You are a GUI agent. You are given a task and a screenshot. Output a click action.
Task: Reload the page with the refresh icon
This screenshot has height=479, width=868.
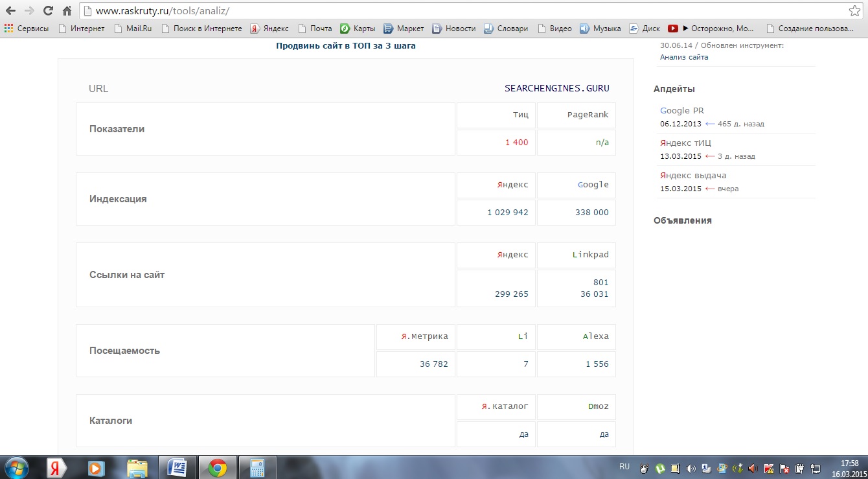(x=48, y=11)
